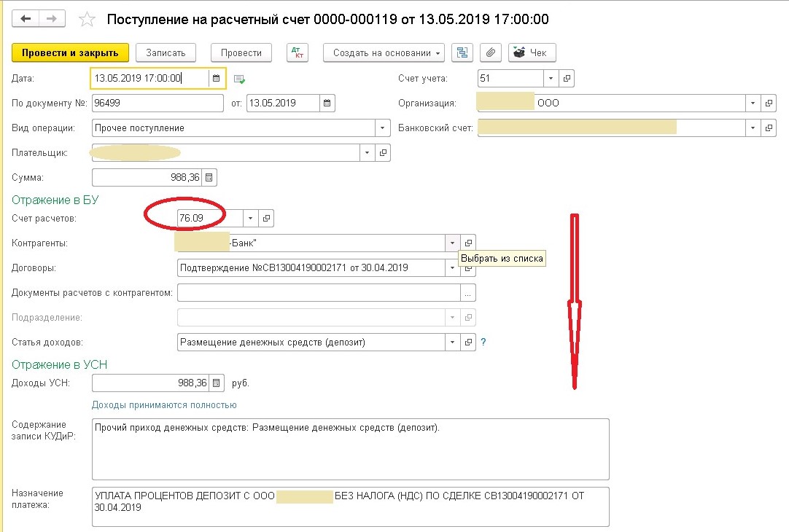Image resolution: width=789 pixels, height=532 pixels.
Task: Open the Счет учета 51 account form
Action: pos(567,79)
